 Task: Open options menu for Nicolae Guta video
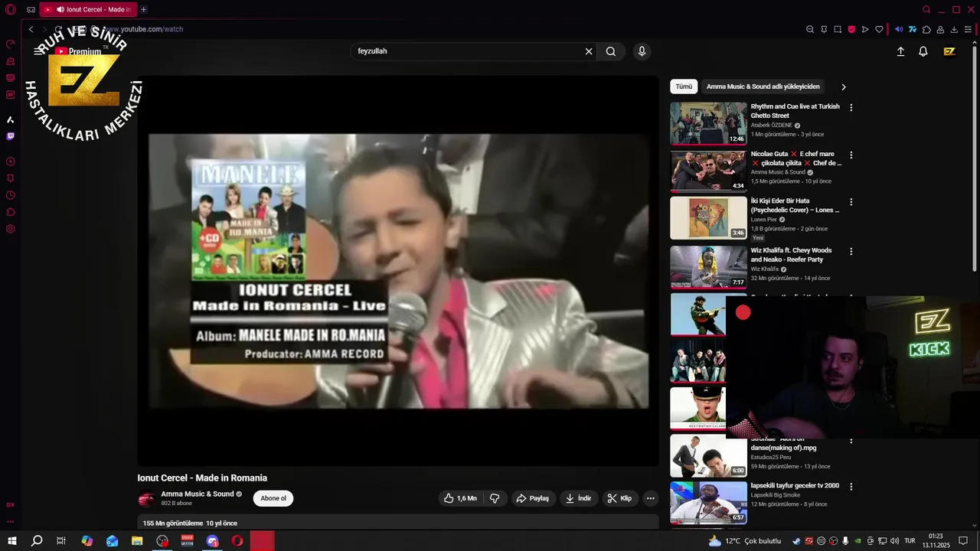coord(851,155)
